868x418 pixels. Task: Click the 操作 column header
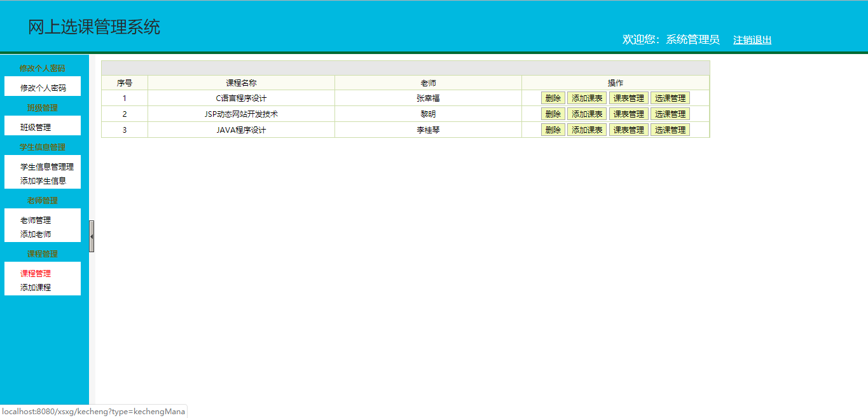(616, 83)
